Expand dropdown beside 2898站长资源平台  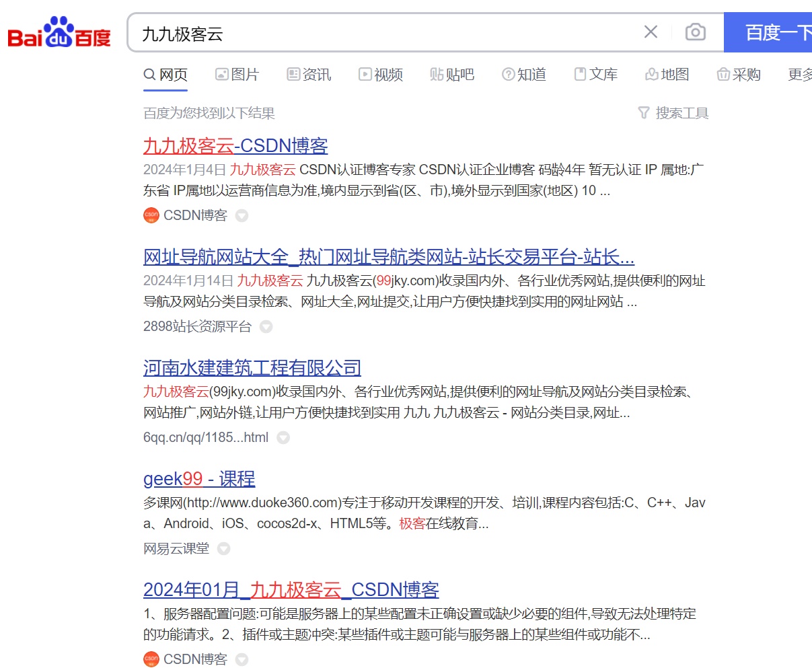coord(266,327)
